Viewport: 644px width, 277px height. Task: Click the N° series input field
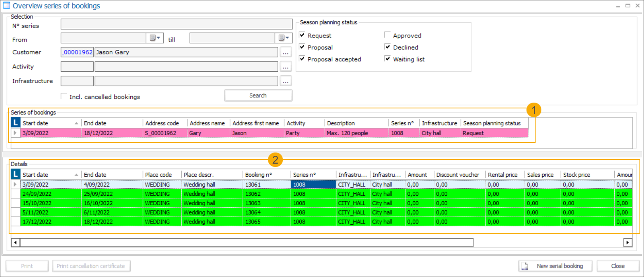[x=176, y=24]
